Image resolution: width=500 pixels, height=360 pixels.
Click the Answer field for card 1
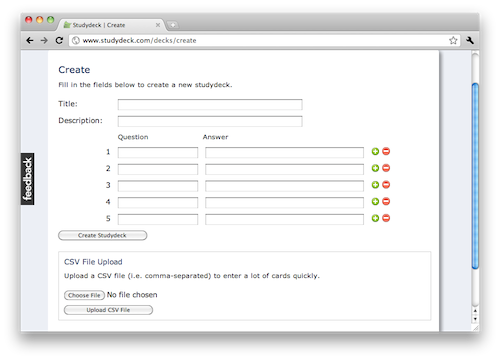click(x=284, y=152)
